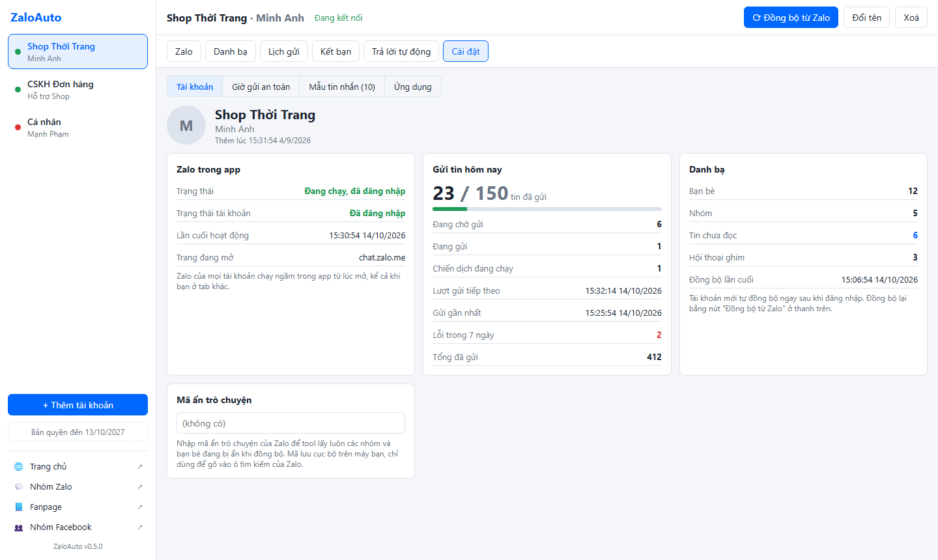Click external link arrow on Trang chủ row
The height and width of the screenshot is (560, 938).
pos(140,467)
